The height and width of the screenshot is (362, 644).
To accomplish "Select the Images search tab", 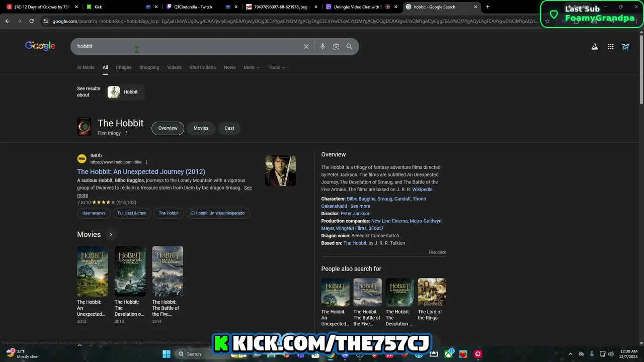I will (x=123, y=67).
